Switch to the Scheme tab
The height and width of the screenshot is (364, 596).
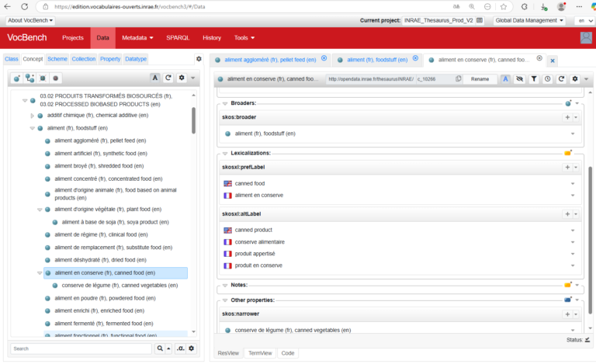tap(57, 59)
